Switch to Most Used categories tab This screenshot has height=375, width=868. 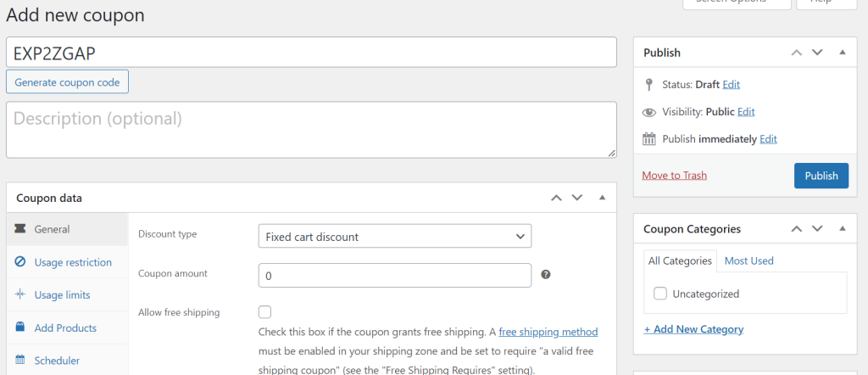749,260
